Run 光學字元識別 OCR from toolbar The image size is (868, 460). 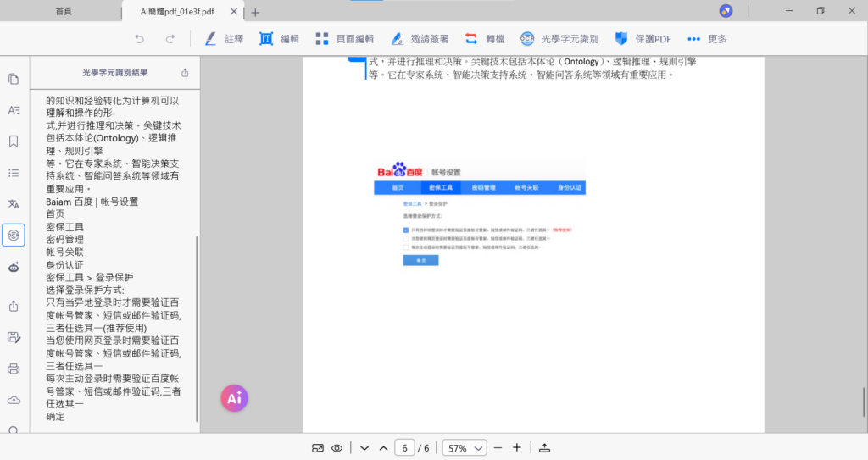[559, 39]
